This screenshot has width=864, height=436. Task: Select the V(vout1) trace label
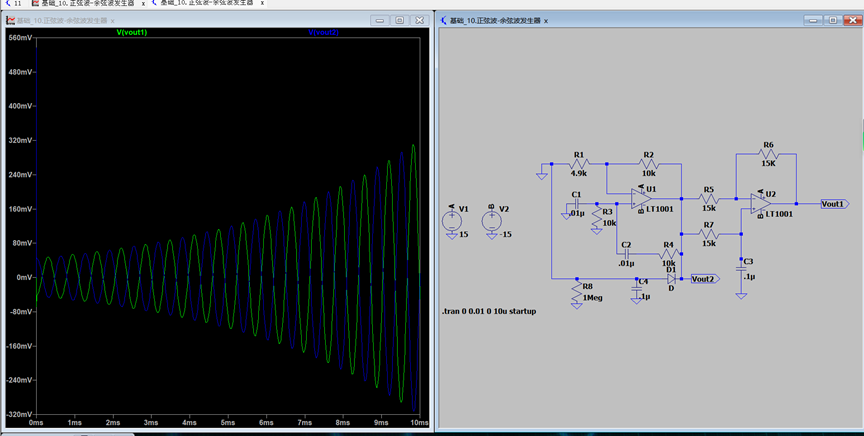[132, 33]
